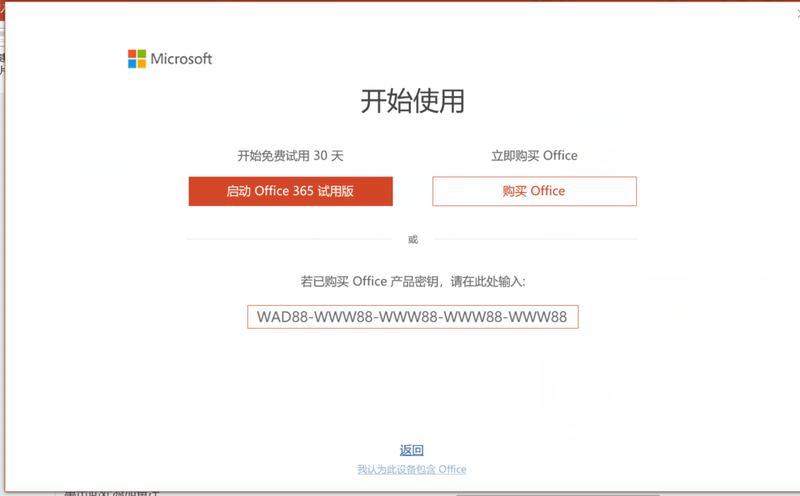The image size is (800, 496).
Task: Start the Office 365 trial version
Action: (x=290, y=191)
